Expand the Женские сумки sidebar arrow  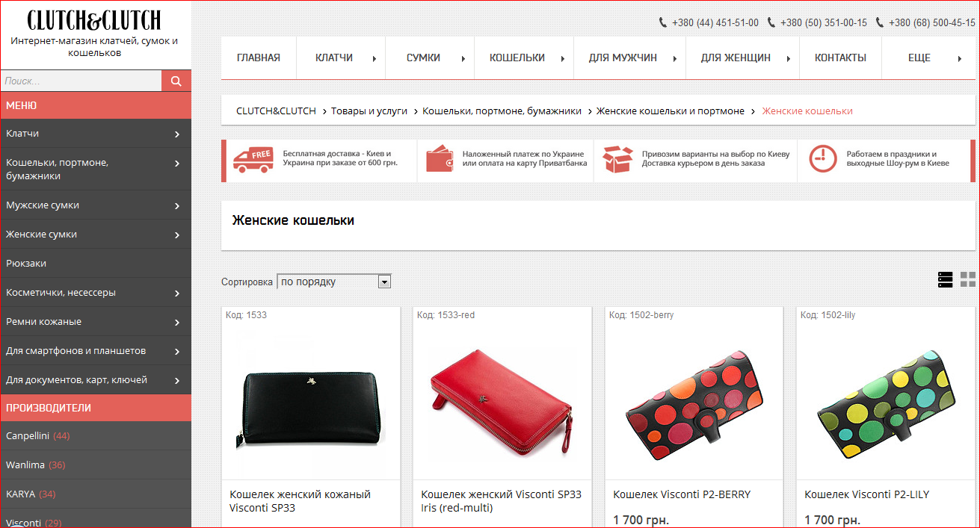(x=177, y=235)
